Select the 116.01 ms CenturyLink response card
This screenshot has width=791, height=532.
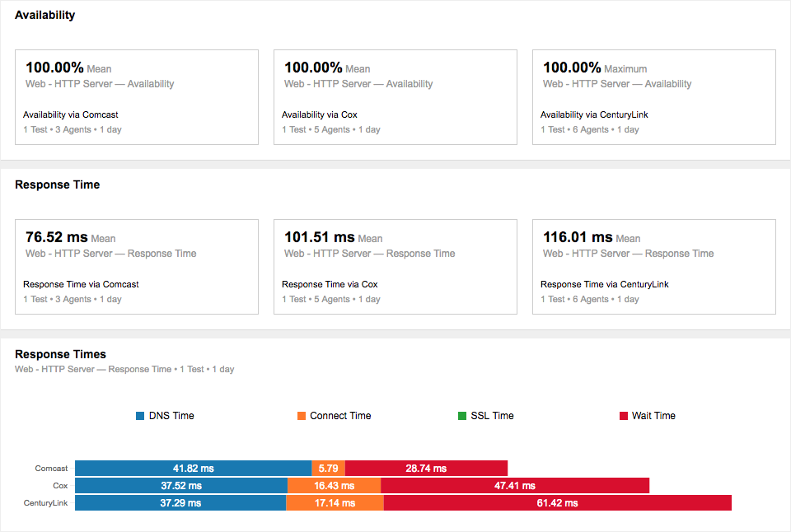point(654,267)
